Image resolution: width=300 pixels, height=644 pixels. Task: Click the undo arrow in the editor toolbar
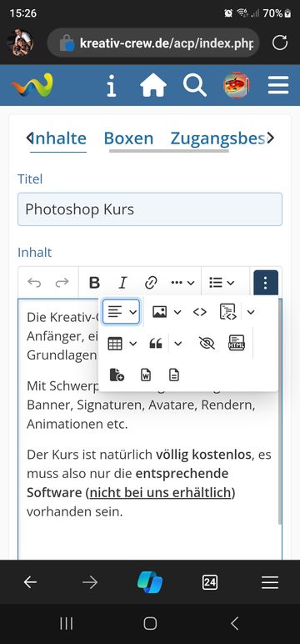[x=34, y=283]
